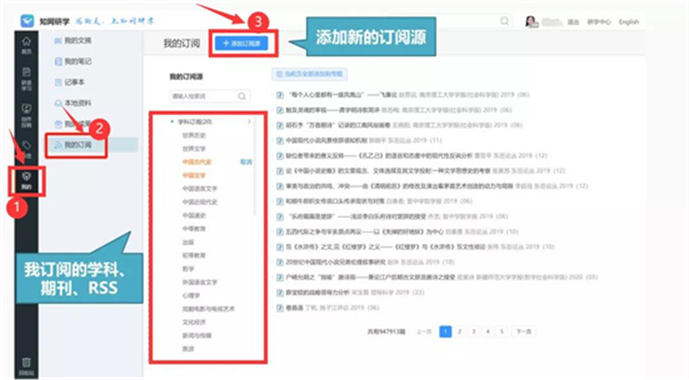689x380 pixels.
Task: Select the 我的 shield icon in sidebar
Action: (26, 181)
